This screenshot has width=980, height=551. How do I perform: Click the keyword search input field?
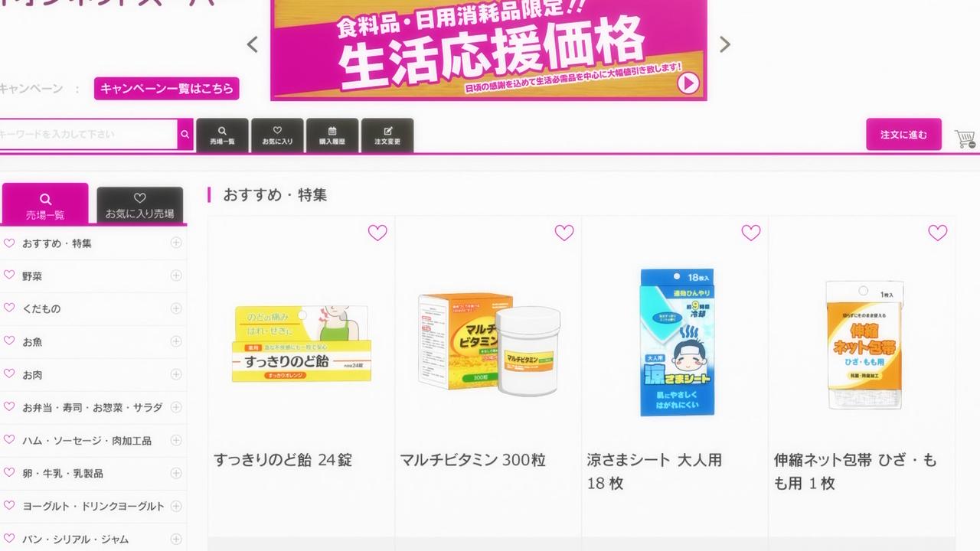click(88, 135)
